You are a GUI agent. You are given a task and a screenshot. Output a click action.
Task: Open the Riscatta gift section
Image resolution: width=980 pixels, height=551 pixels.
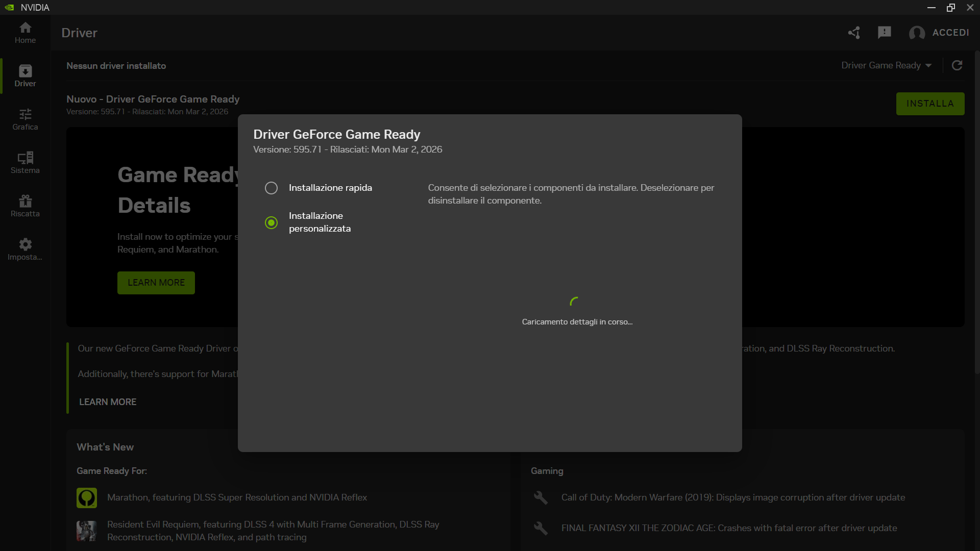[x=25, y=206]
